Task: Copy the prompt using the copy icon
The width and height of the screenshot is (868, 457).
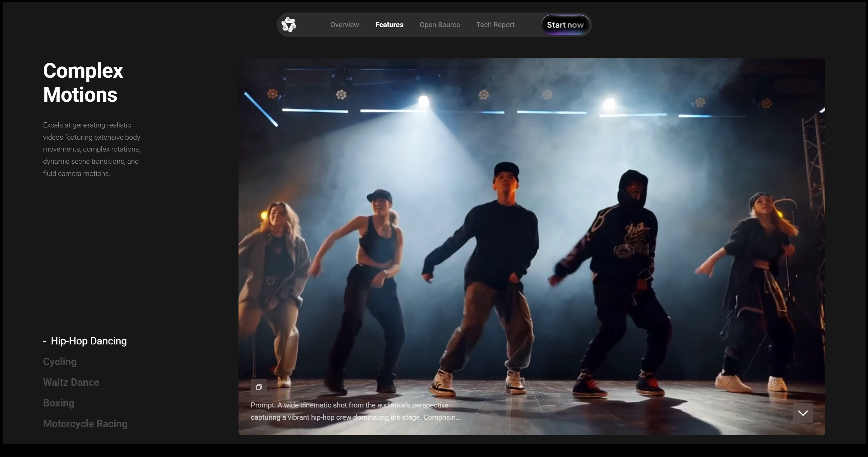Action: 259,387
